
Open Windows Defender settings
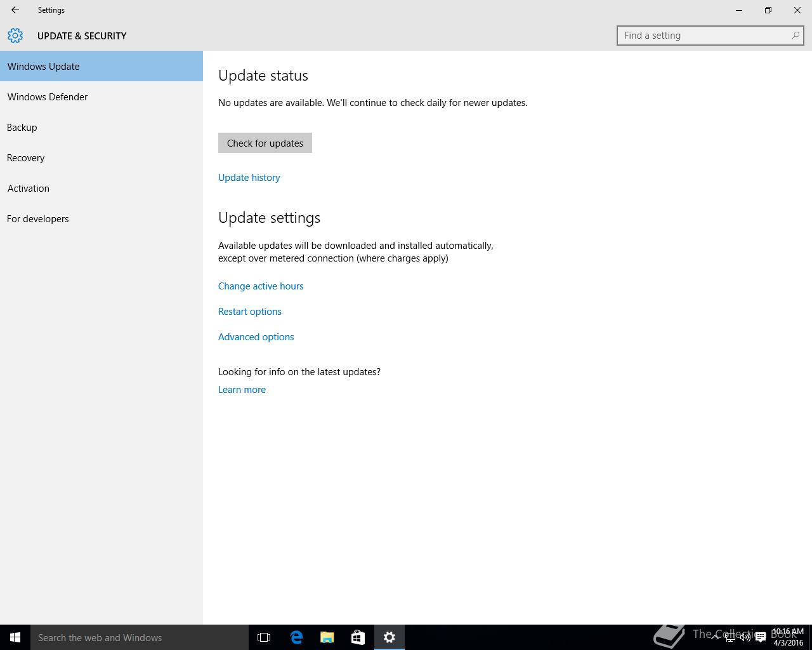101,96
